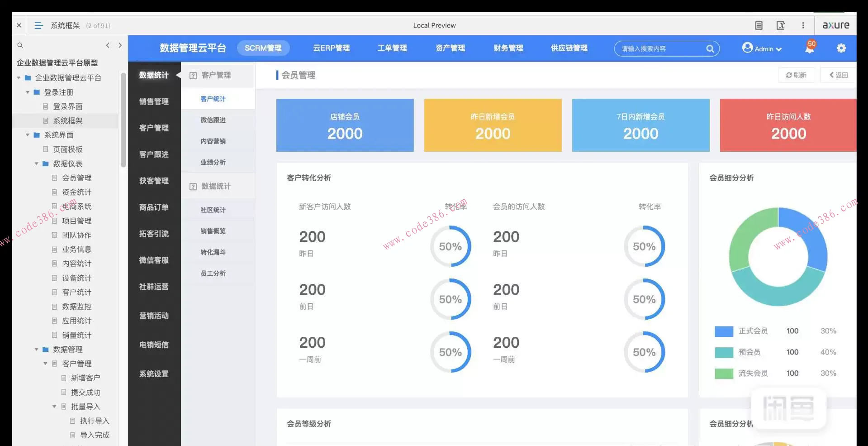Click the hamburger menu beside 系统框架
This screenshot has width=868, height=446.
point(38,25)
